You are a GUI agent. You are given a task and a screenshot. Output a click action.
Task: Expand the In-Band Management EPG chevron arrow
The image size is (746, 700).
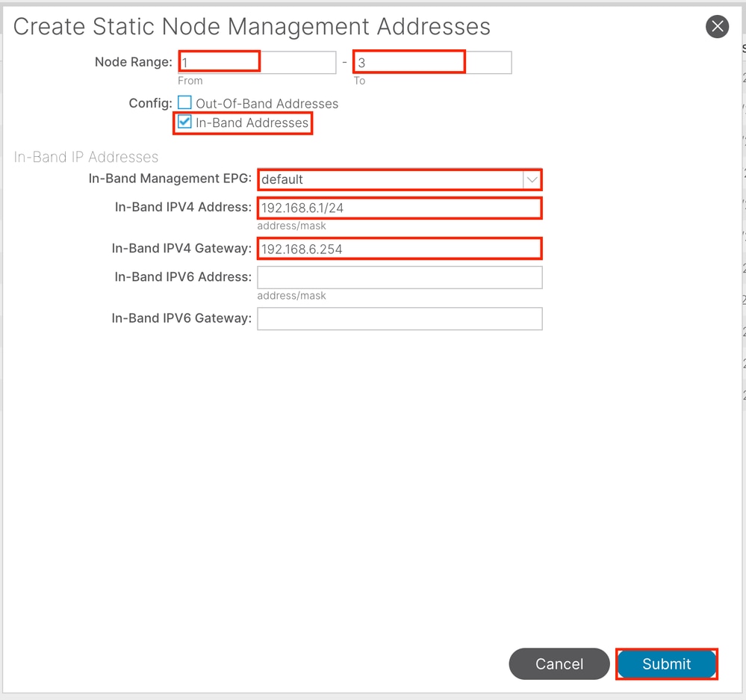[532, 179]
